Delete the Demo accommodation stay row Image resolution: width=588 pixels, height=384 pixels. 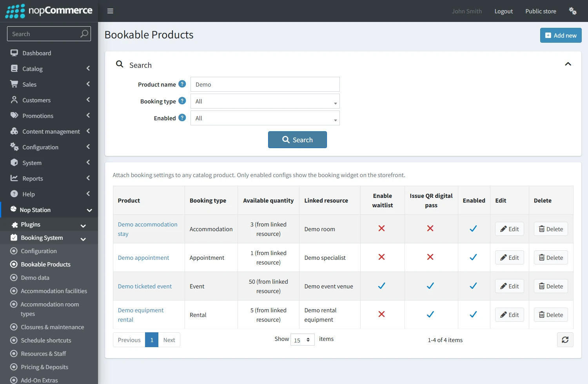(x=551, y=229)
